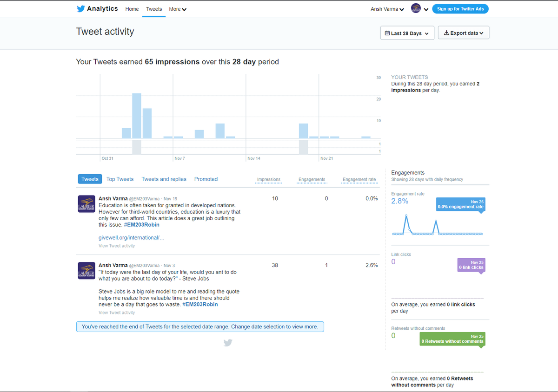
Task: Click Ansh Varma name on Nov 19 tweet
Action: 113,198
